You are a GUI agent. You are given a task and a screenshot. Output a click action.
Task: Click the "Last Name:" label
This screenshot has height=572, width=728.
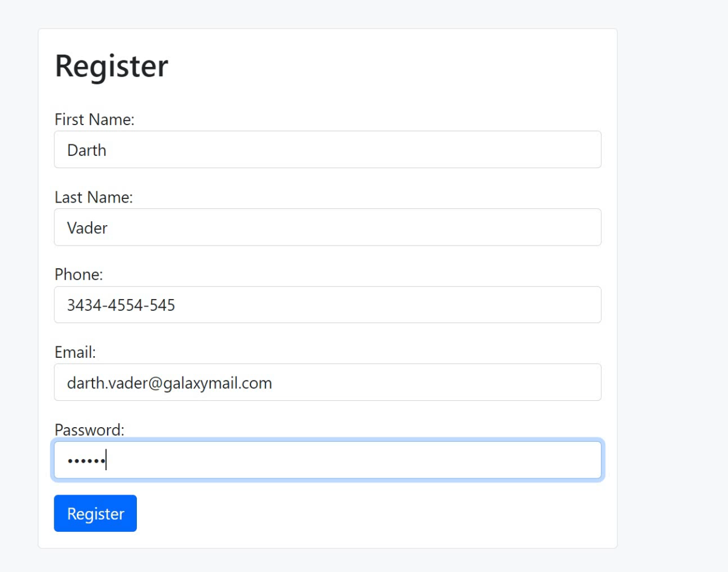coord(94,197)
